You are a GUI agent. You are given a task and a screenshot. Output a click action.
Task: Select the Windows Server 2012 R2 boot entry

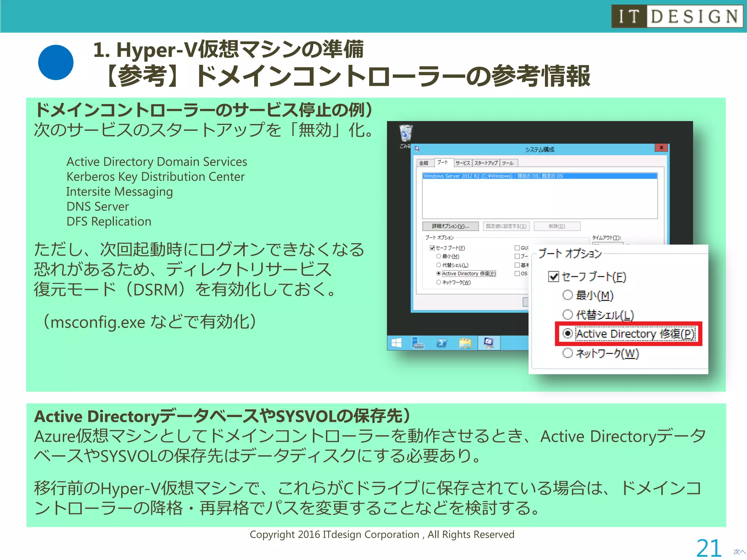pos(540,176)
